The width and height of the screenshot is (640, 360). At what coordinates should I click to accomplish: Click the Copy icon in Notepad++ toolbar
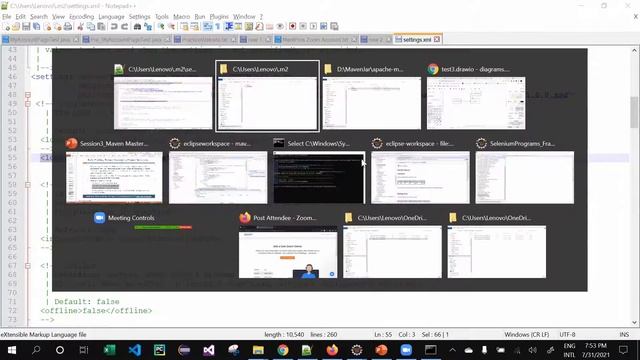(x=91, y=27)
